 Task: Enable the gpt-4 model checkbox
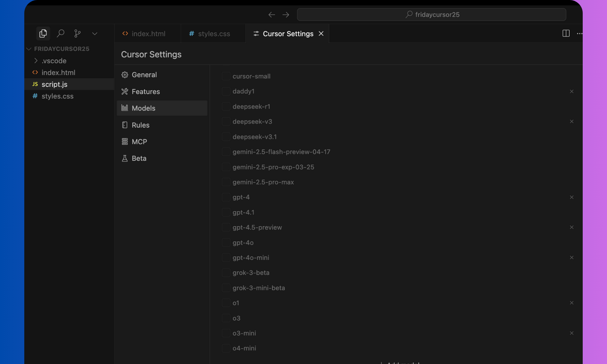tap(226, 197)
